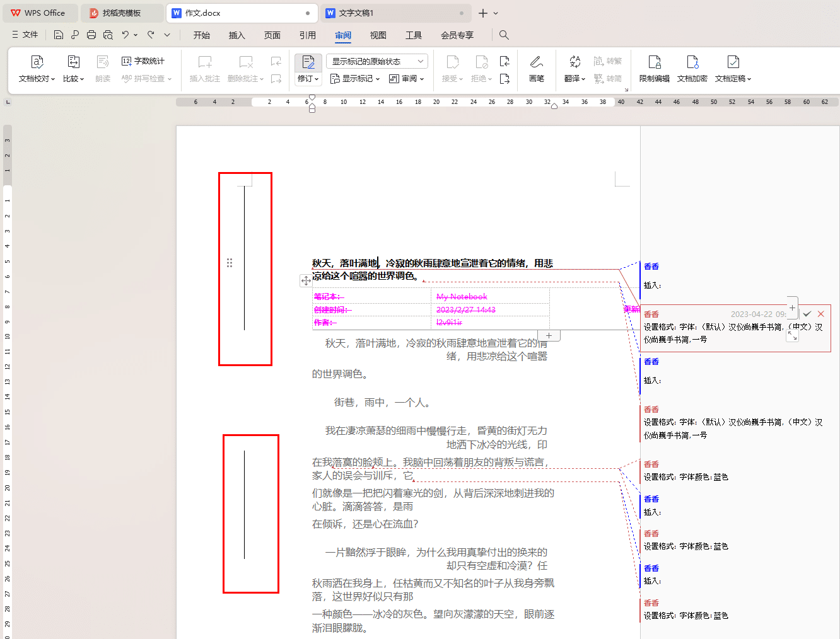Reject the revision using the red X
The height and width of the screenshot is (639, 840).
(x=820, y=314)
